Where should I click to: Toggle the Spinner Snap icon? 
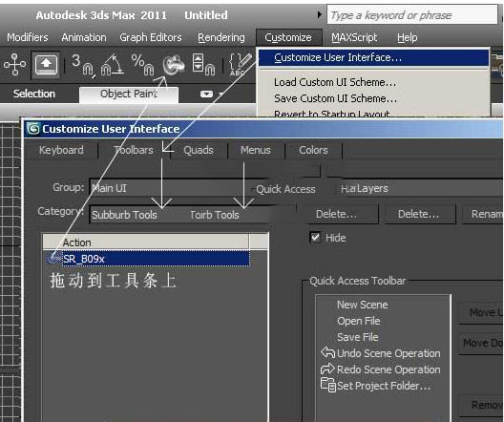pos(203,64)
